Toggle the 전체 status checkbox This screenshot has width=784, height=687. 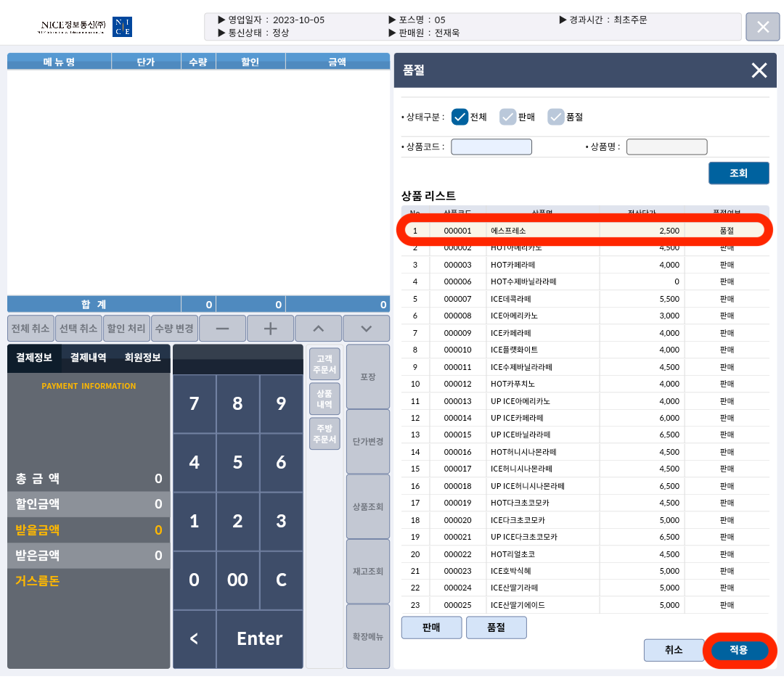(460, 117)
